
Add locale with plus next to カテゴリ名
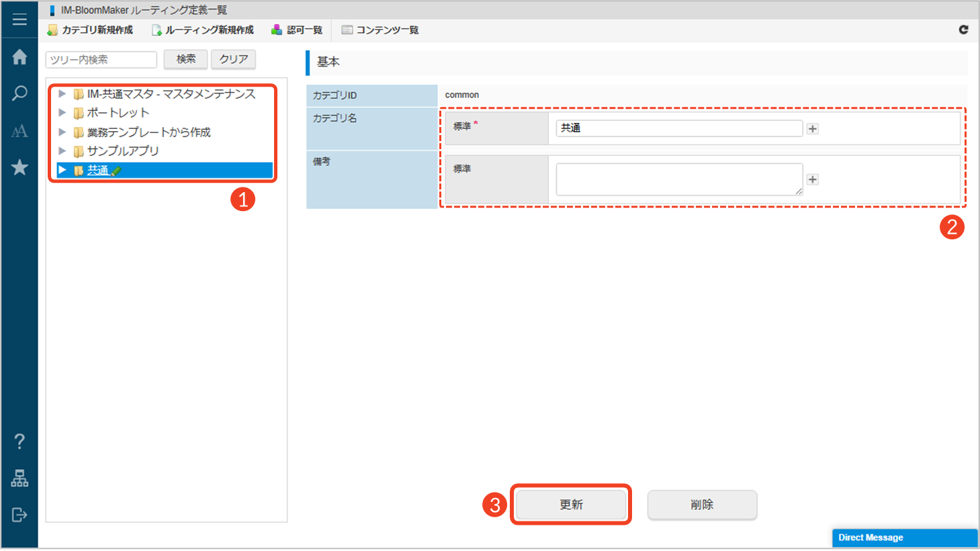click(x=813, y=129)
